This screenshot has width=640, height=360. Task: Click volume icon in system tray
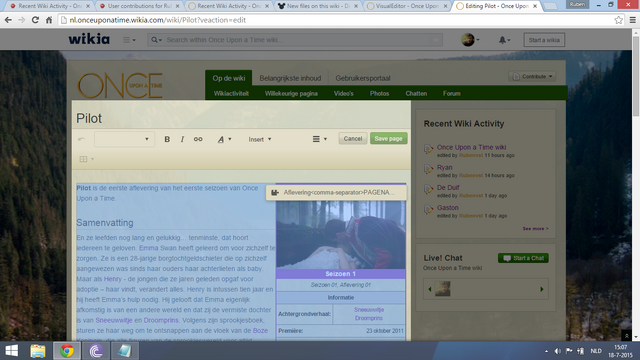click(558, 351)
